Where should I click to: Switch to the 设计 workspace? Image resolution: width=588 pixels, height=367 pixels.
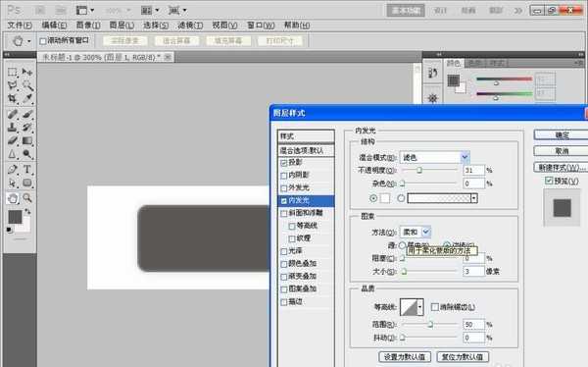pos(440,11)
